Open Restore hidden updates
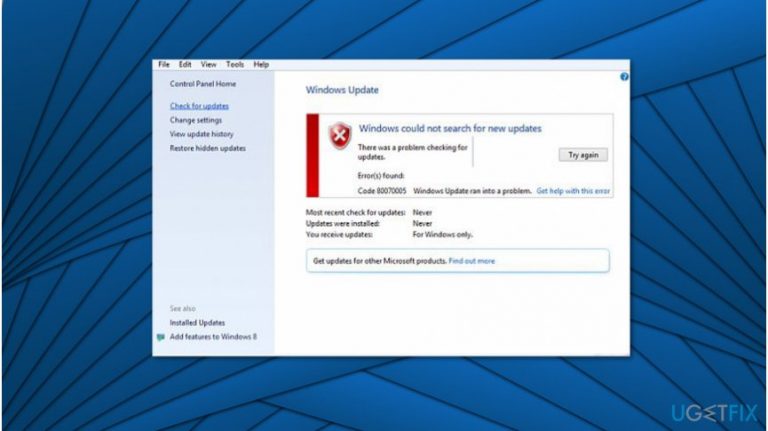Screen dimensions: 768x431 coord(208,148)
